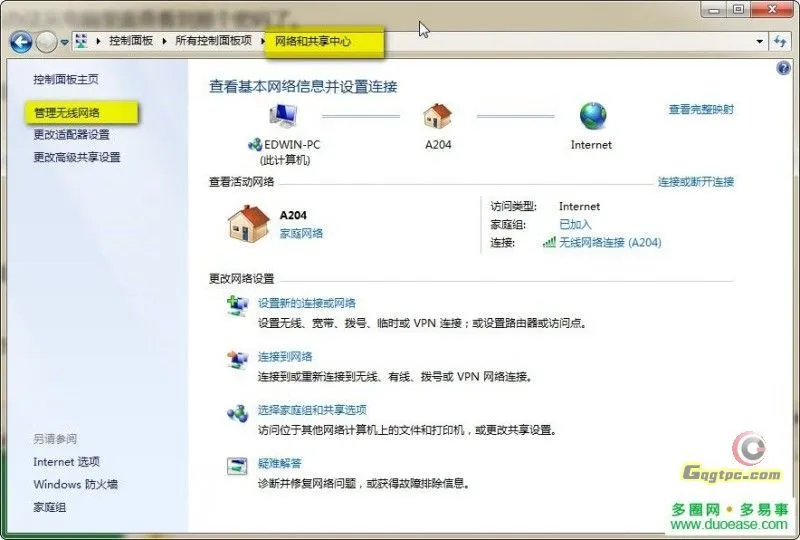800x540 pixels.
Task: Click the 选择家庭组和共享选项 icon
Action: (237, 413)
